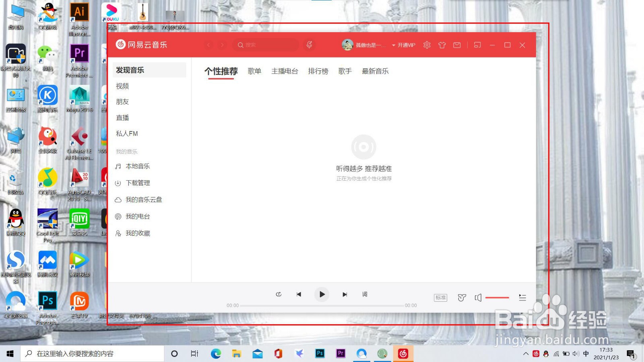Go back with the left arrow in header
The height and width of the screenshot is (362, 644).
(x=208, y=45)
